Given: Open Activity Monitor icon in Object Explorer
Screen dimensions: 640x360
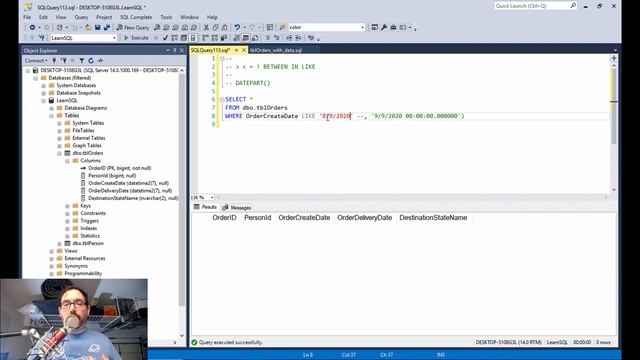Looking at the screenshot, I should click(100, 60).
